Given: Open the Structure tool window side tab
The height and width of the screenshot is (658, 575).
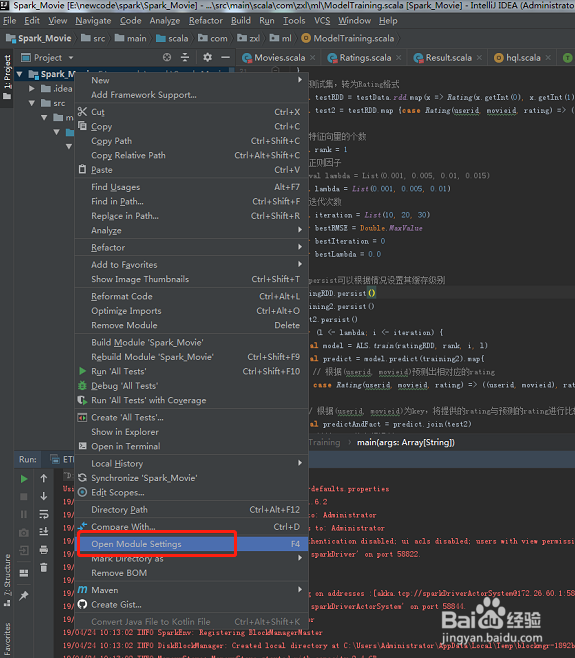Looking at the screenshot, I should coord(7,580).
